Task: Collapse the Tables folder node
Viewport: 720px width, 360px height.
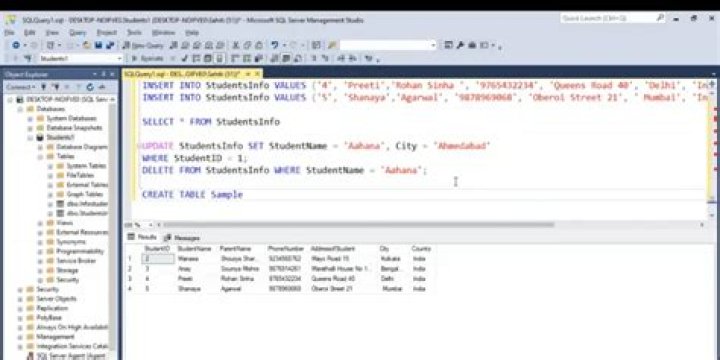Action: [x=40, y=156]
